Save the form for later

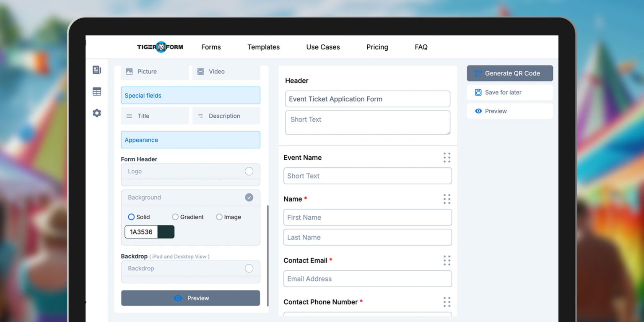tap(509, 92)
